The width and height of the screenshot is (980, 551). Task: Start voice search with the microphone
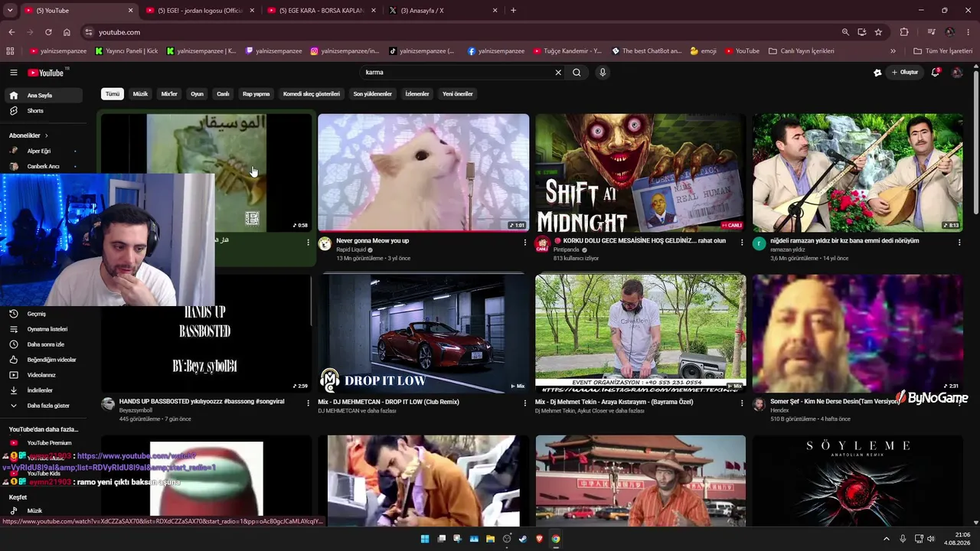[x=603, y=73]
